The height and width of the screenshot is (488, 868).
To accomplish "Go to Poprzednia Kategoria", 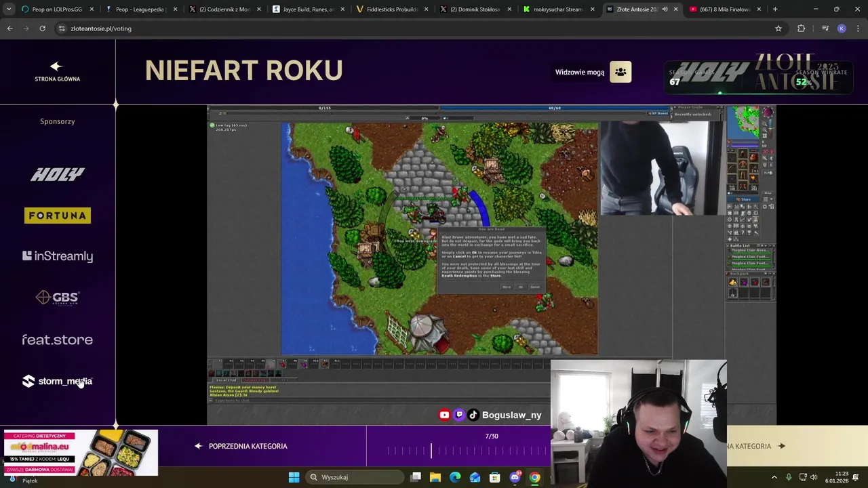I will pos(241,446).
